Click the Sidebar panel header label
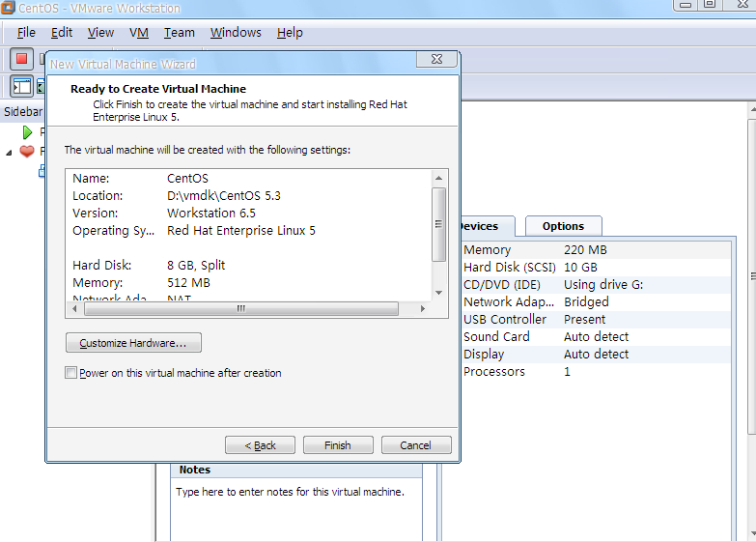Image resolution: width=756 pixels, height=542 pixels. [23, 111]
